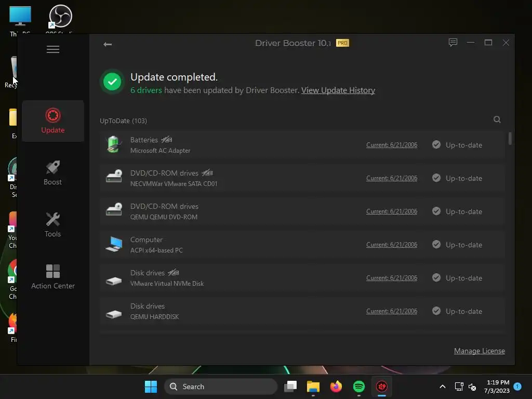Click Up-to-date status for Microsoft AC Adapter
532x399 pixels.
(457, 145)
